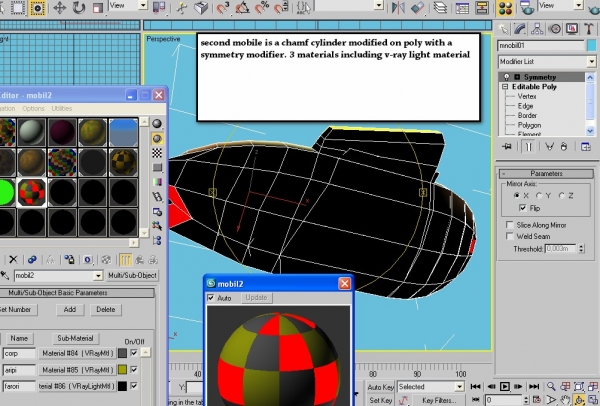Open Material #85 (VRayMtl) sub-material

(78, 370)
